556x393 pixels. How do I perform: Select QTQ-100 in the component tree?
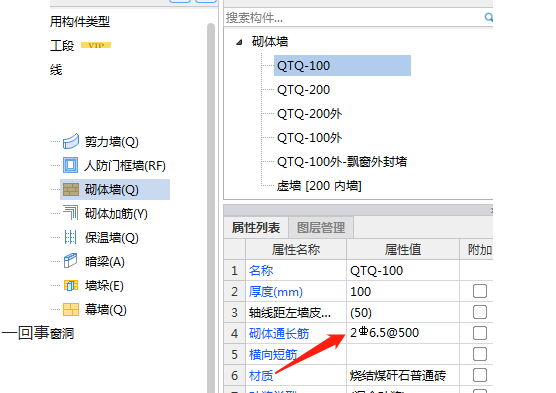(x=342, y=66)
